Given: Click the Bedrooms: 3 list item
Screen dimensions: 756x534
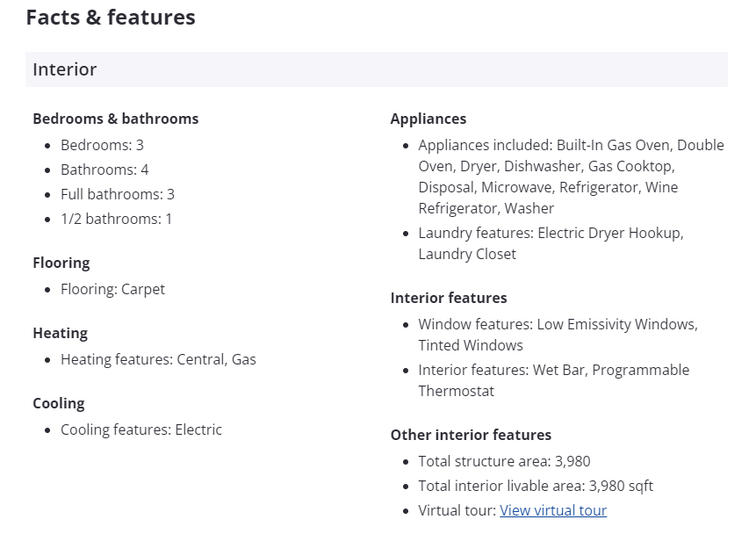Looking at the screenshot, I should pyautogui.click(x=102, y=145).
